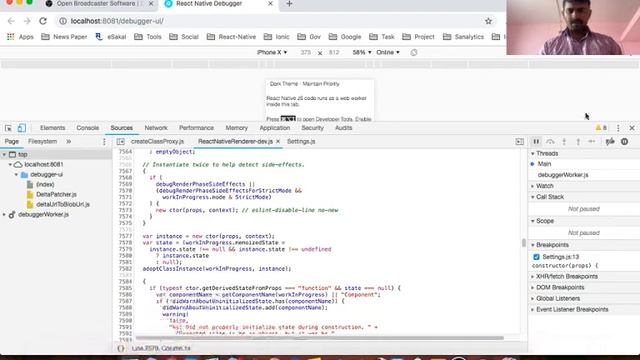Open the yellow warnings count indicator

click(x=601, y=128)
